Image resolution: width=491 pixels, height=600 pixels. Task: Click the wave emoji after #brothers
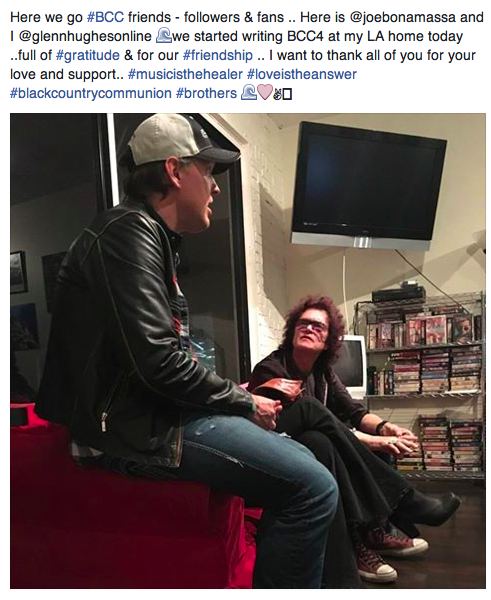[249, 93]
